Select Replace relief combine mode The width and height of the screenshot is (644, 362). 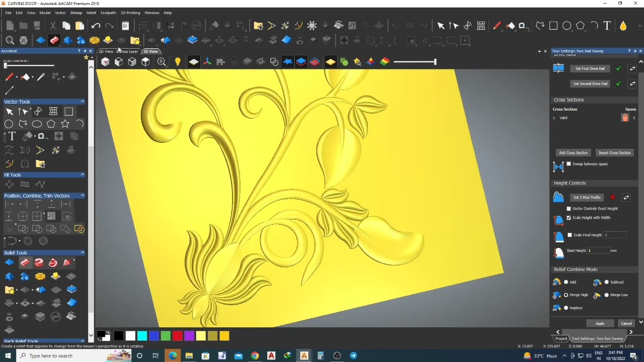tap(566, 308)
